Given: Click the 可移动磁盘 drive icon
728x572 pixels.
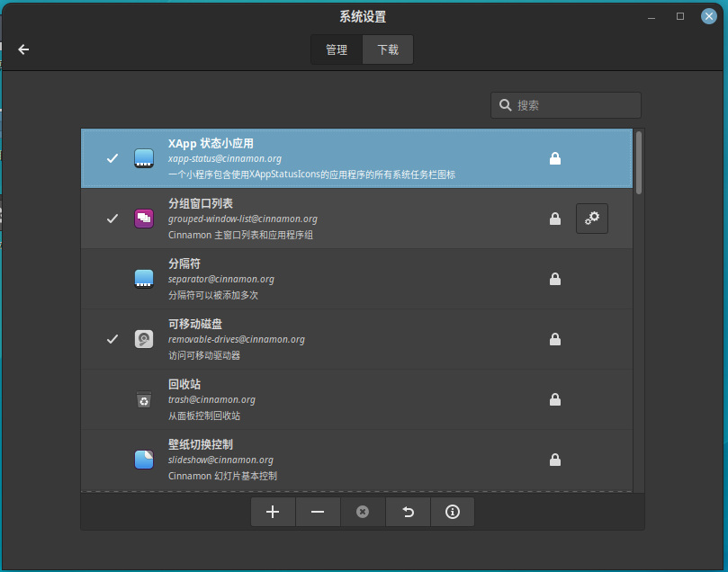Looking at the screenshot, I should [x=144, y=339].
